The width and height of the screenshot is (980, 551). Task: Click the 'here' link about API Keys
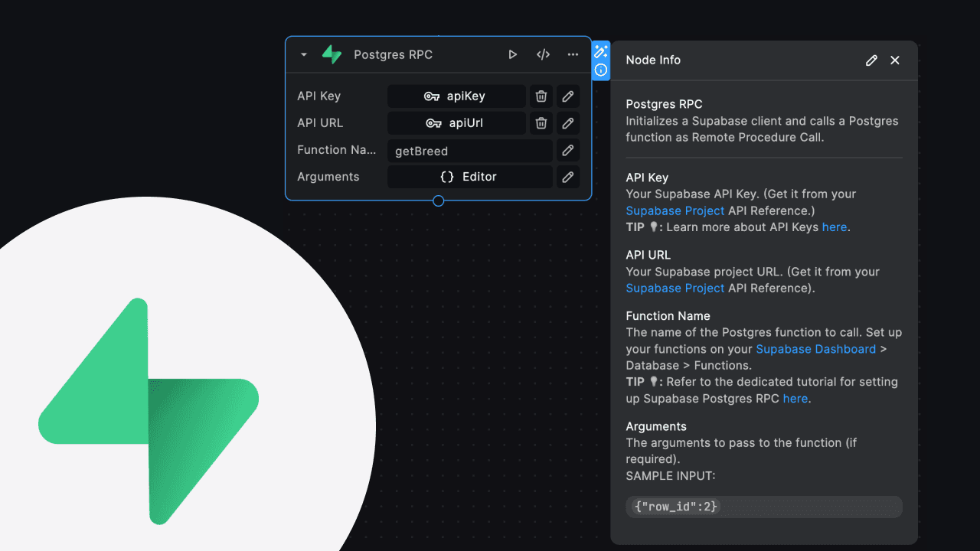coord(835,227)
